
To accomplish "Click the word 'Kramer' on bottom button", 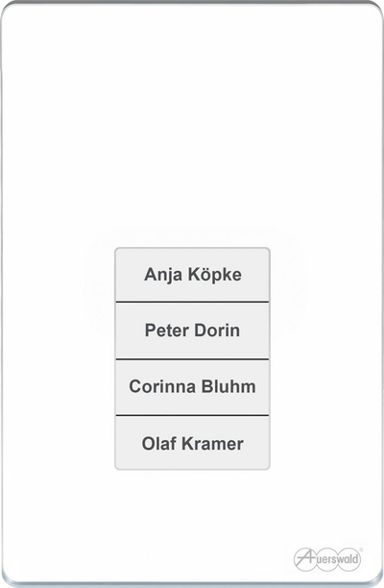I will point(213,443).
